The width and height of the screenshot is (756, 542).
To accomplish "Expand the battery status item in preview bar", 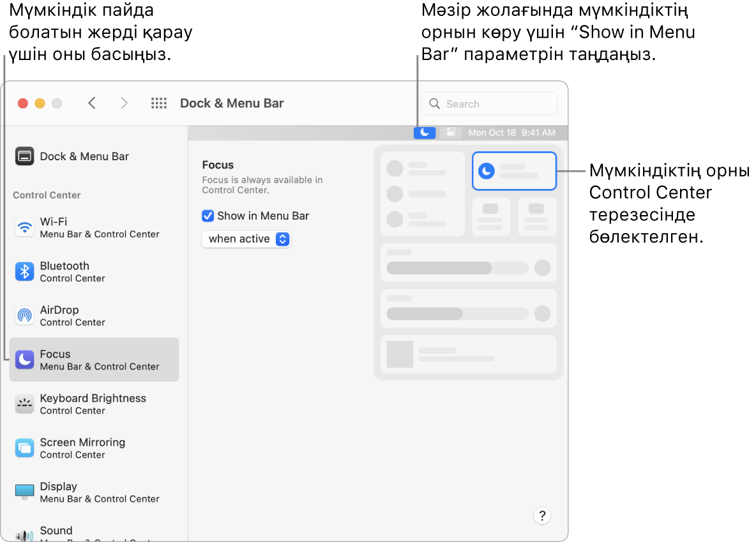I will tap(450, 132).
